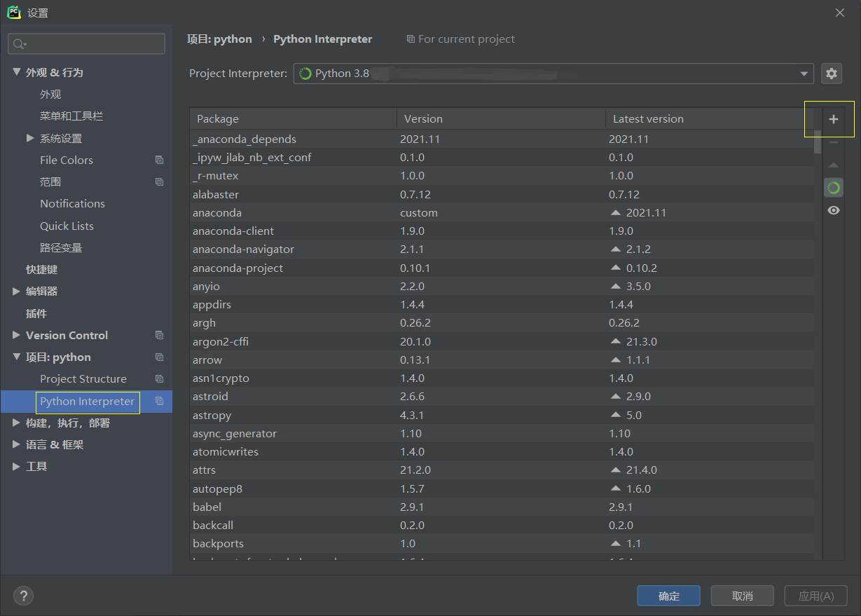Click upgrade arrow icon in anaconda row

[x=616, y=213]
